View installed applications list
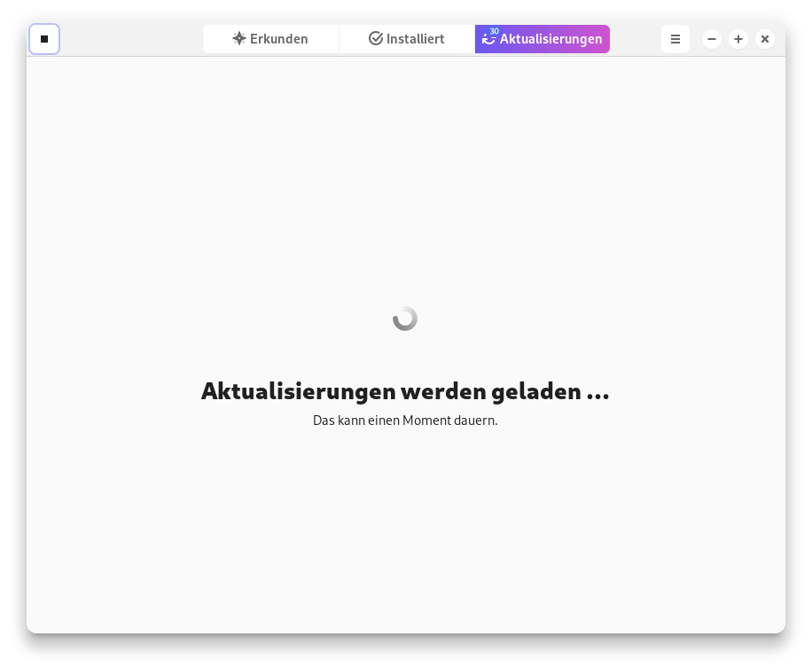The width and height of the screenshot is (812, 668). click(407, 38)
